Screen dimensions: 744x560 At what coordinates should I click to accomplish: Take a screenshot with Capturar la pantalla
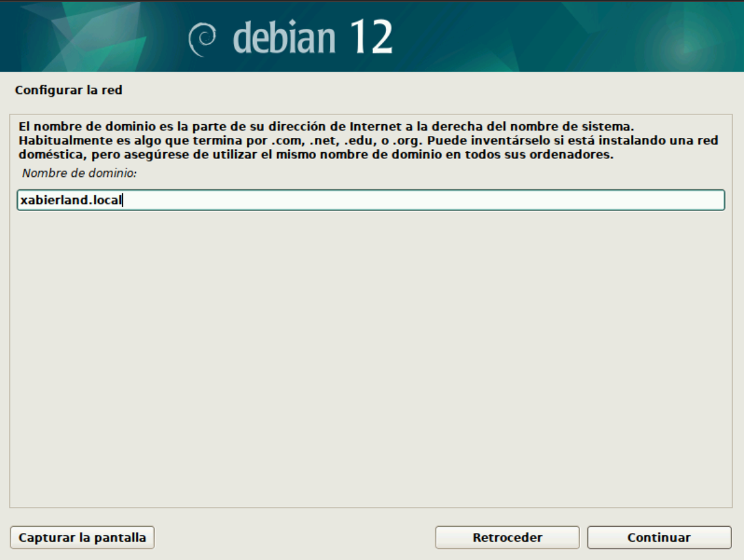[x=82, y=537]
